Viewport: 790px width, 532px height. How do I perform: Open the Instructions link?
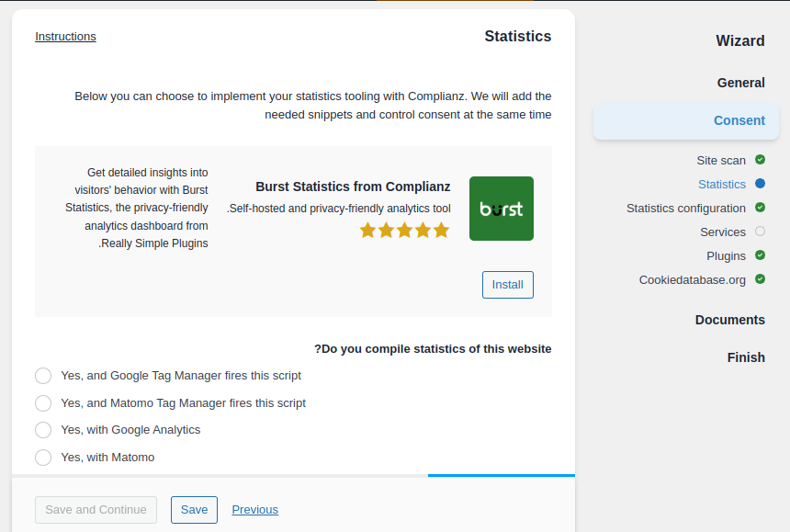tap(65, 37)
